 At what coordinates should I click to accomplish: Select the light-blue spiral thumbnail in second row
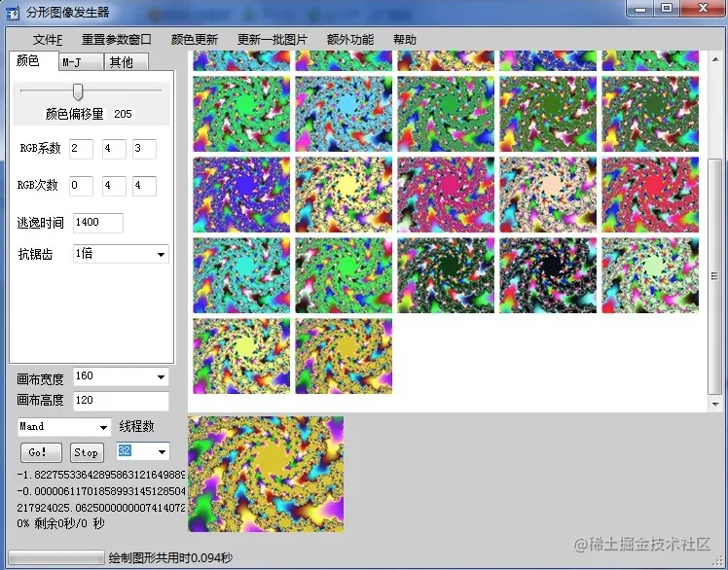point(344,114)
